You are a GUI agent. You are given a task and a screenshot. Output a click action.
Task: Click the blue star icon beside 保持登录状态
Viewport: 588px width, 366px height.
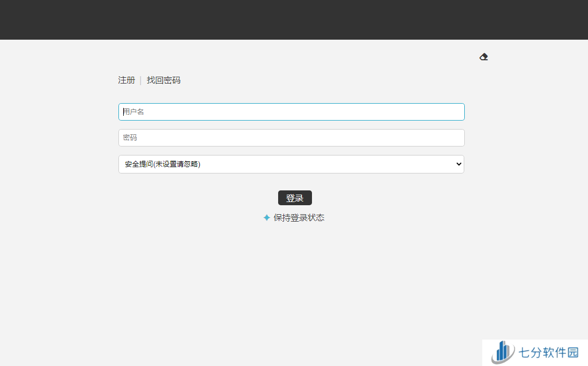[267, 217]
